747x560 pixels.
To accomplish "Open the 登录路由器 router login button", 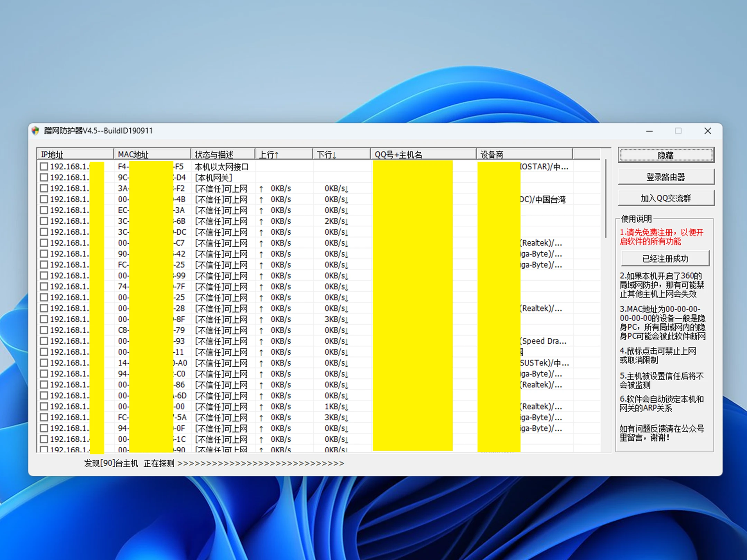I will pyautogui.click(x=666, y=177).
